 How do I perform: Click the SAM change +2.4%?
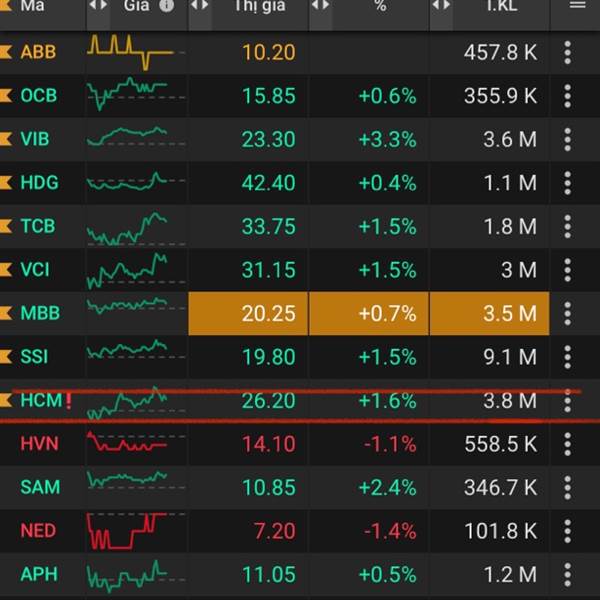tap(387, 488)
